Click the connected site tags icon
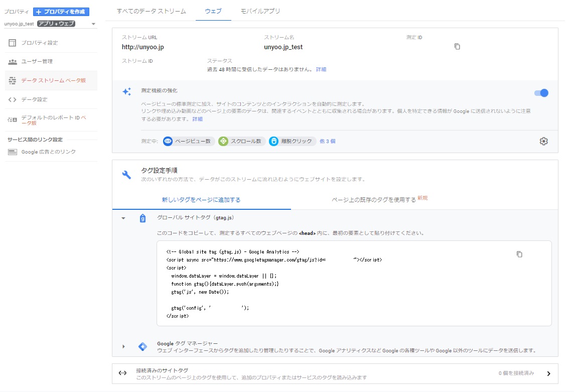Image resolution: width=574 pixels, height=392 pixels. pyautogui.click(x=122, y=373)
